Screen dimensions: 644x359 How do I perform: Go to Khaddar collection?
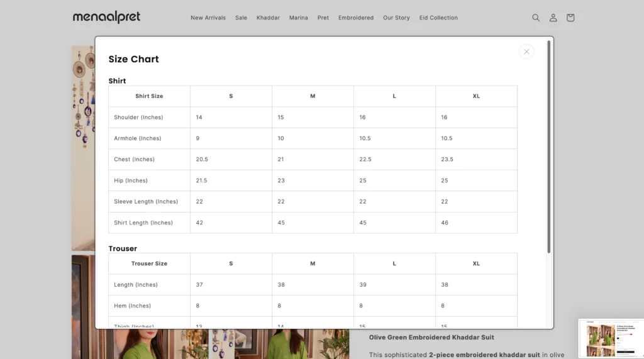coord(268,18)
